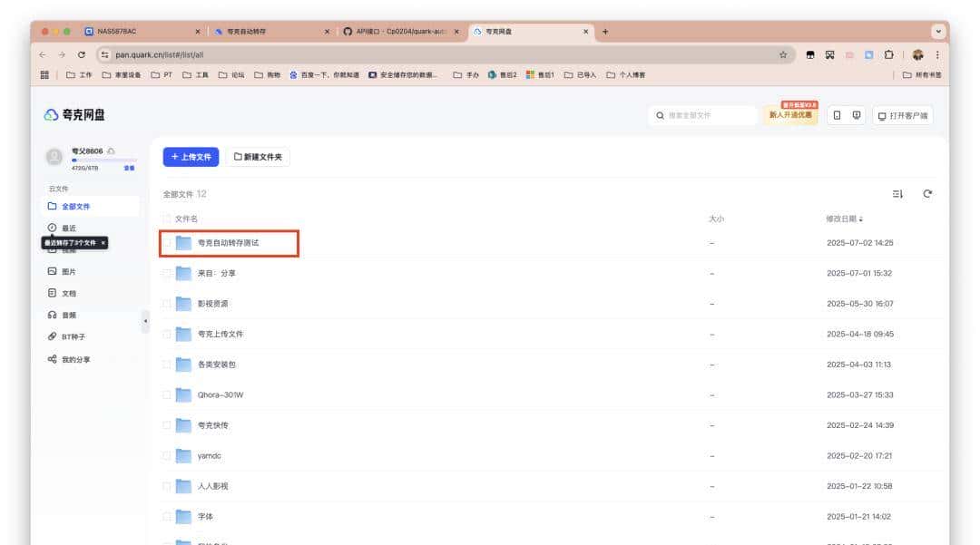Click the mobile phone icon in header
The image size is (980, 545).
pyautogui.click(x=837, y=115)
